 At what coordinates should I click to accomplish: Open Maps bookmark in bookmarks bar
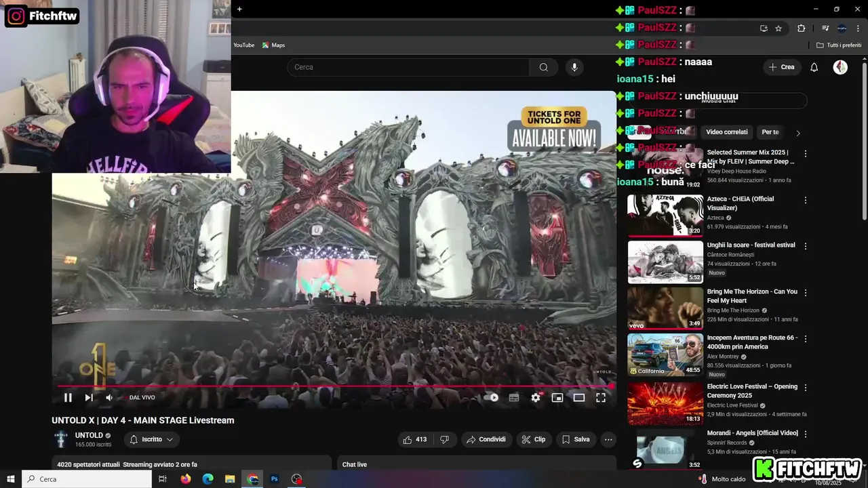pyautogui.click(x=274, y=45)
